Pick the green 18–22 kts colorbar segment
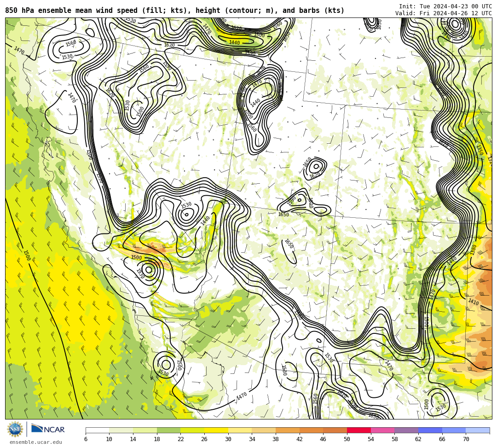This screenshot has height=448, width=497. pyautogui.click(x=168, y=430)
